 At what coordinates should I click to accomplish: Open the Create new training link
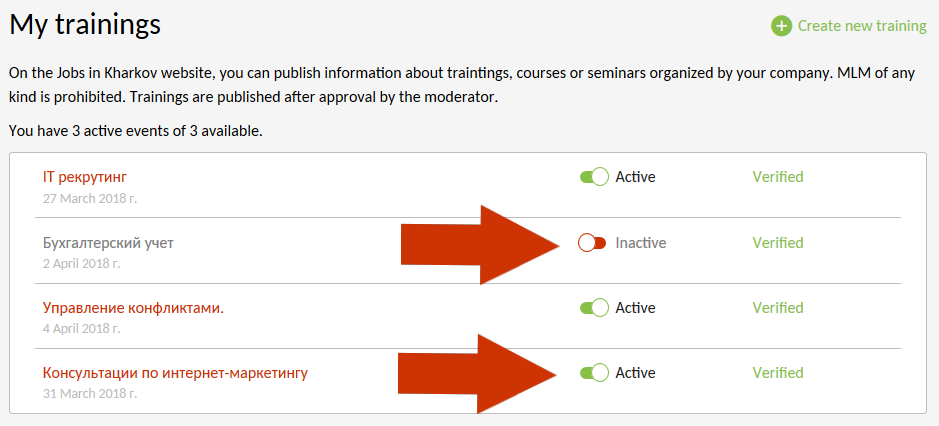point(861,26)
